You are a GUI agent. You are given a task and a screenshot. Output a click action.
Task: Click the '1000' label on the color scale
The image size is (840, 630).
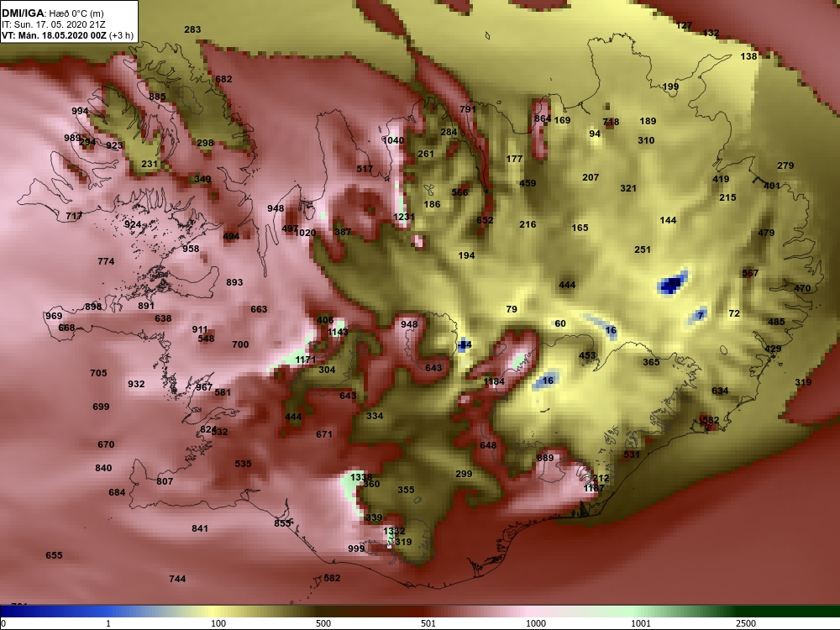pos(536,623)
